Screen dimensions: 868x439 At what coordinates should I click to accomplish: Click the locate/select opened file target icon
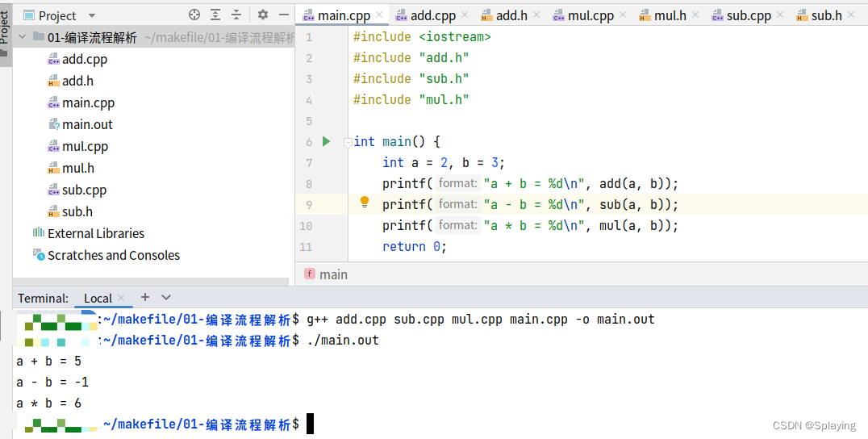(194, 15)
